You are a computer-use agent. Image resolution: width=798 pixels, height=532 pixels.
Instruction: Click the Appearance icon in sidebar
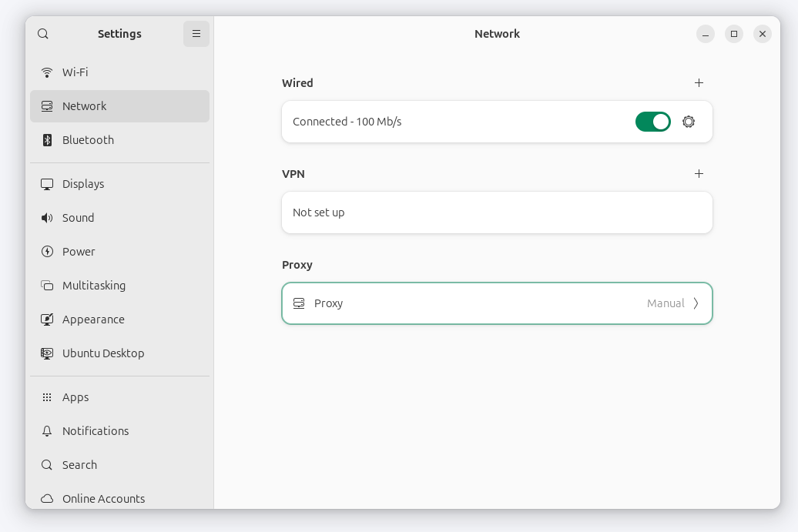pos(47,320)
